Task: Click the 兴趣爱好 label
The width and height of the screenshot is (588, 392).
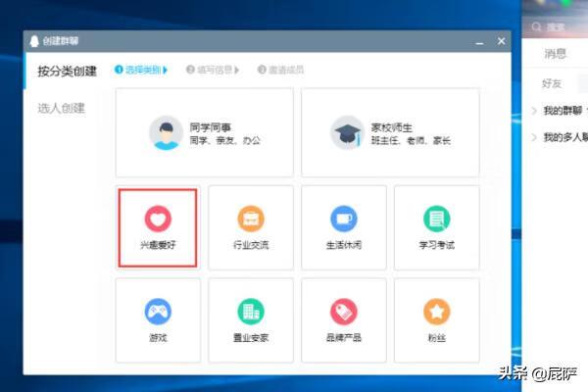Action: point(158,245)
